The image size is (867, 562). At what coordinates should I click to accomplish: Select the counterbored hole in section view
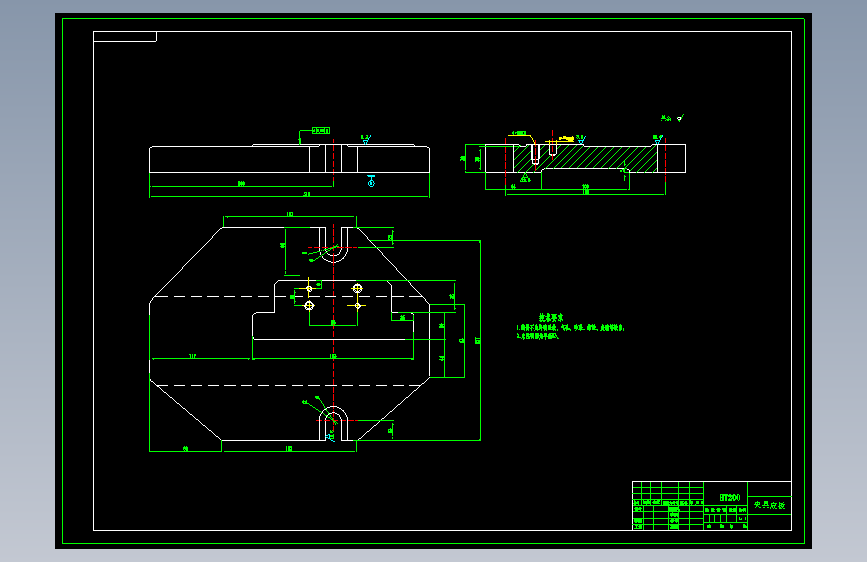click(535, 153)
